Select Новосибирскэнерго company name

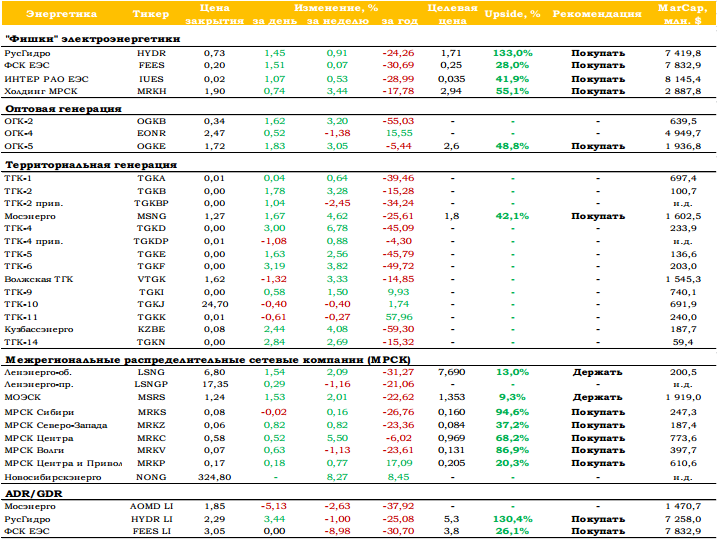click(52, 477)
